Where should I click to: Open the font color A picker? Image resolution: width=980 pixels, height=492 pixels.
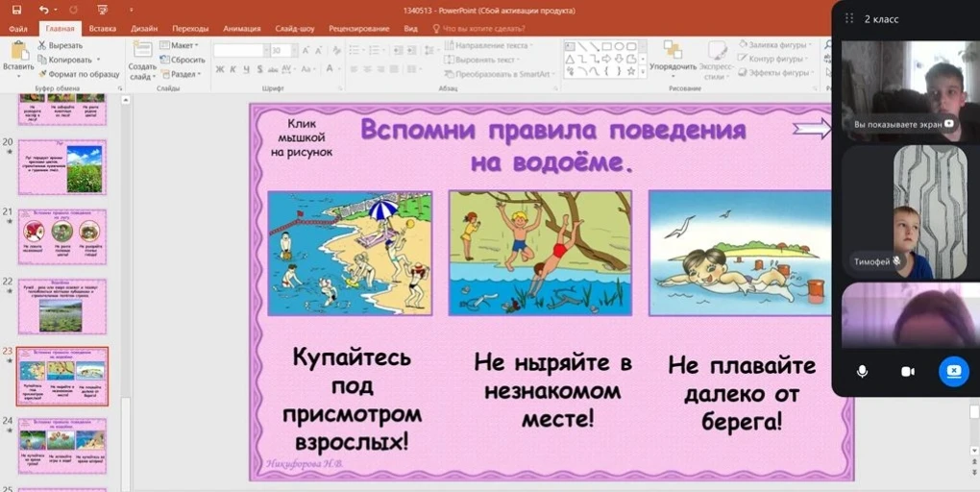point(331,69)
